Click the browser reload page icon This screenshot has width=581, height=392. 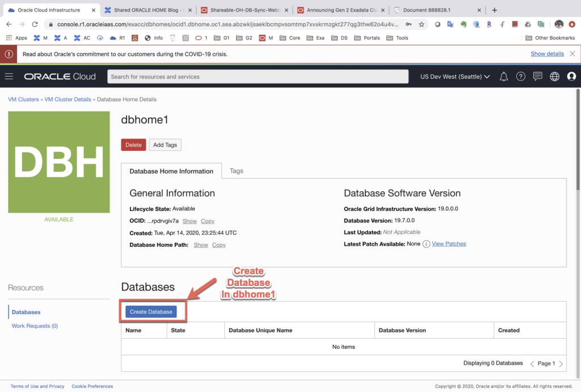coord(35,24)
